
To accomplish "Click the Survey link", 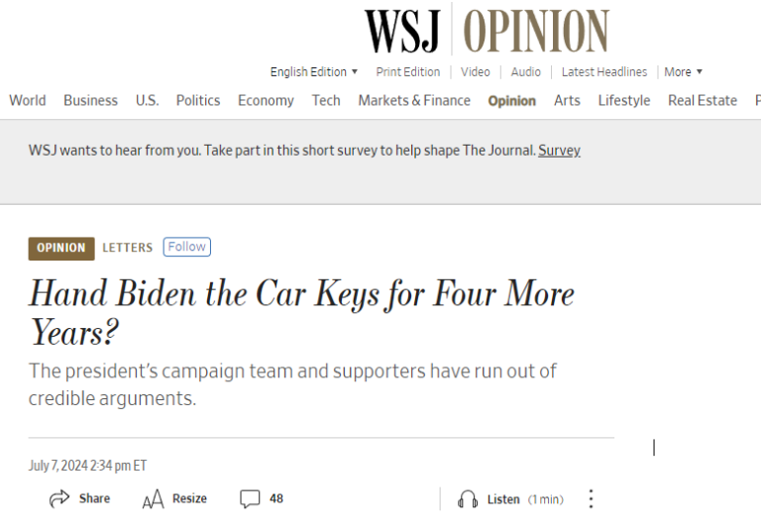I will (x=559, y=151).
